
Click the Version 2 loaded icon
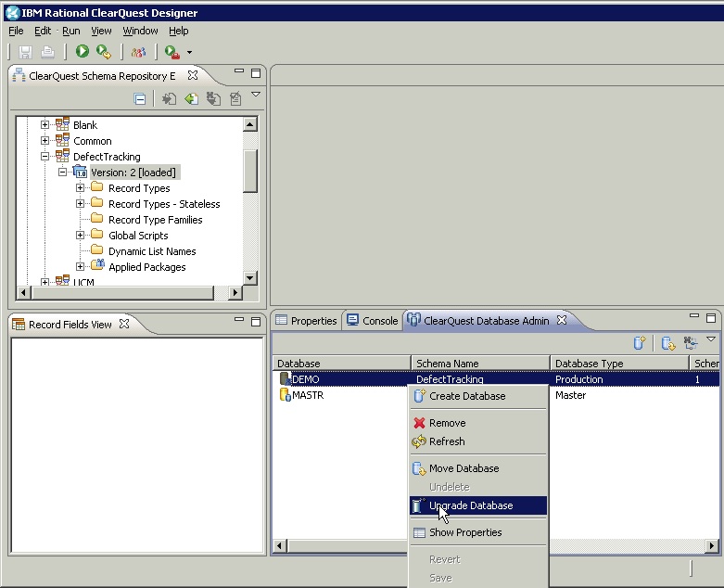[80, 172]
